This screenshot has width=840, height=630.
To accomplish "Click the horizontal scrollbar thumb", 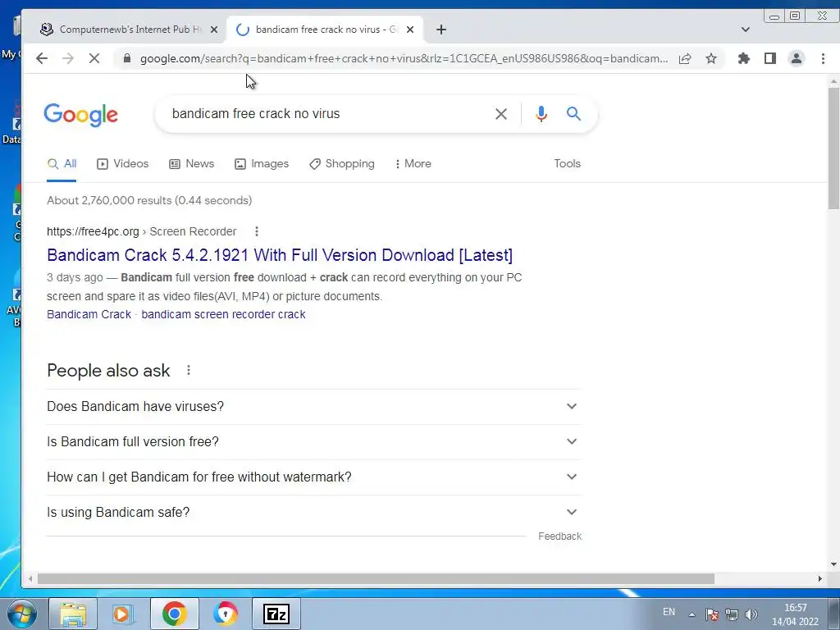I will click(x=376, y=578).
